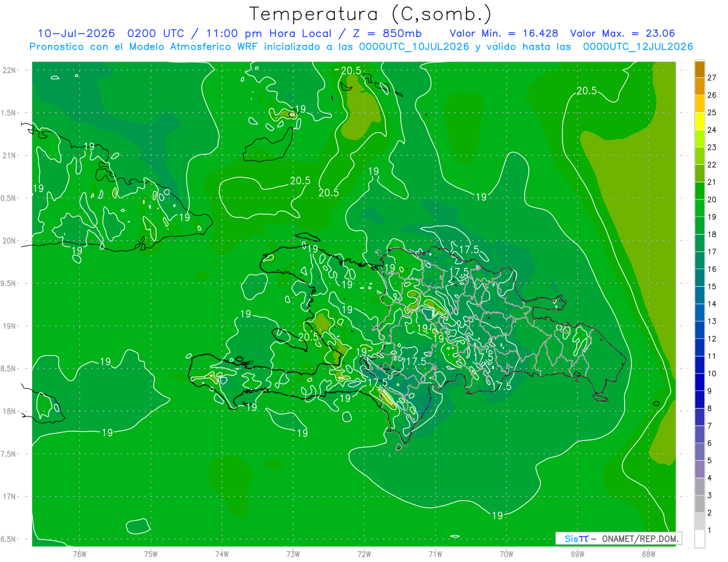Viewport: 728px width, 562px height.
Task: Click the '71W' longitude axis label
Action: pos(435,554)
